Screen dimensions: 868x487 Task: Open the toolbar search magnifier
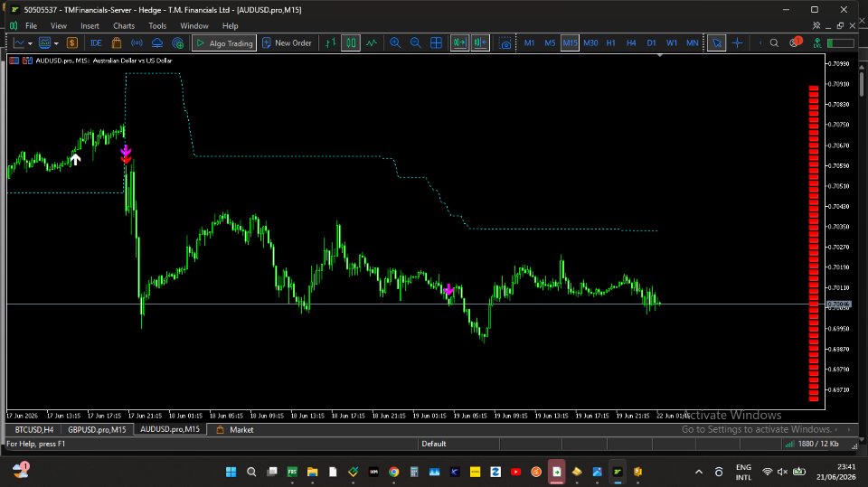[775, 43]
